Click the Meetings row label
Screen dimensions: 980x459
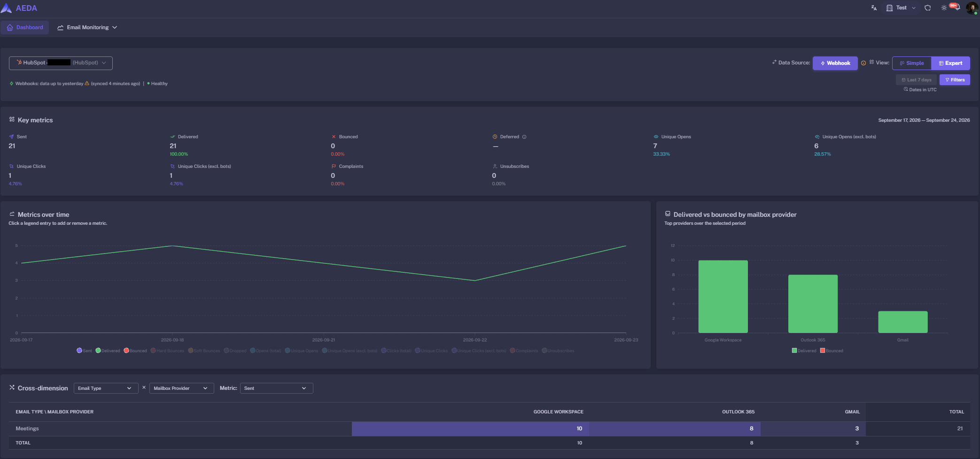tap(27, 428)
